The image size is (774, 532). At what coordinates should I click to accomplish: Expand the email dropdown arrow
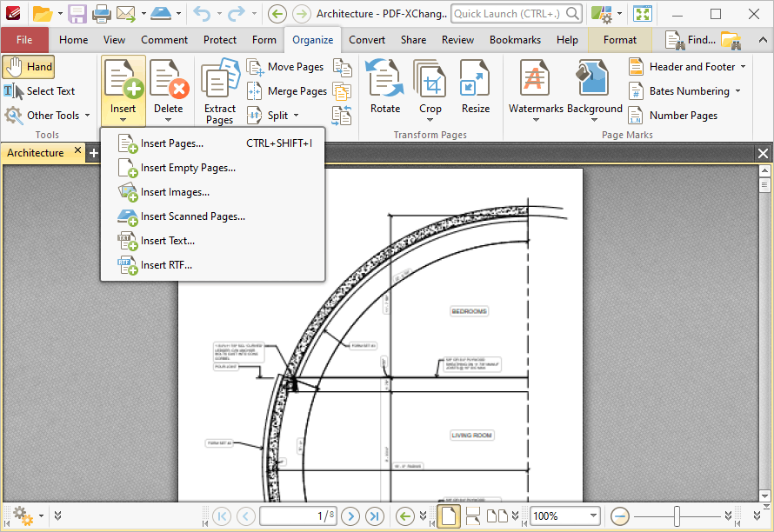tap(143, 14)
